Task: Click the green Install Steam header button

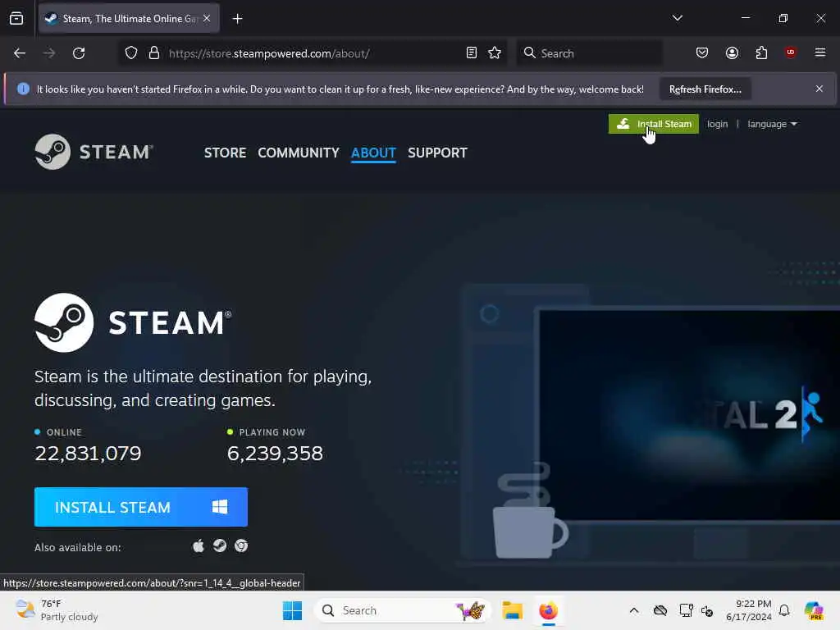Action: [x=654, y=124]
